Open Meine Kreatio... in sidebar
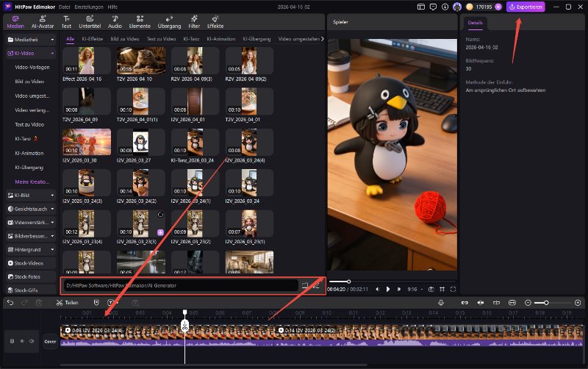The image size is (588, 369). click(32, 182)
